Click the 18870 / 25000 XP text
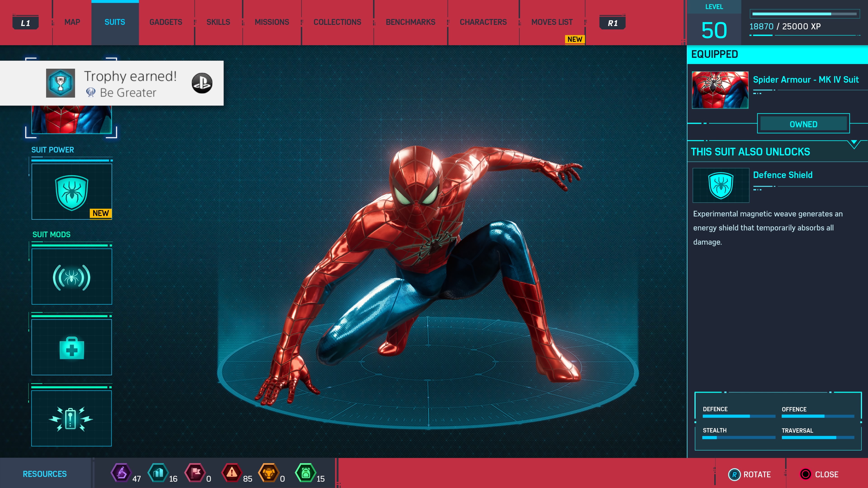This screenshot has width=868, height=488. (x=785, y=27)
